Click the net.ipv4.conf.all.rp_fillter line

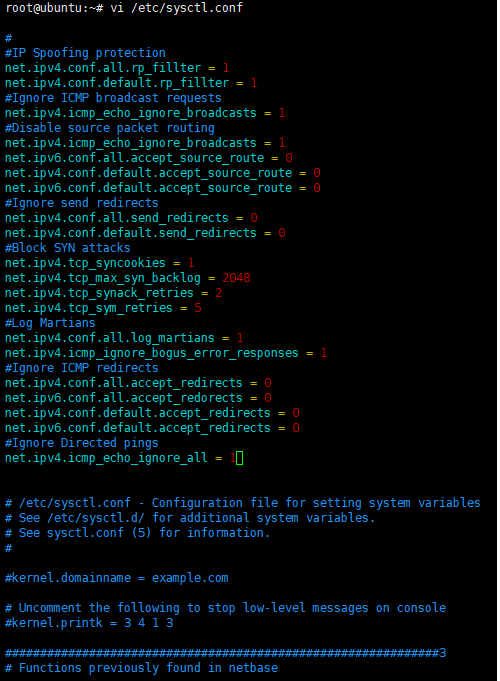pyautogui.click(x=117, y=68)
